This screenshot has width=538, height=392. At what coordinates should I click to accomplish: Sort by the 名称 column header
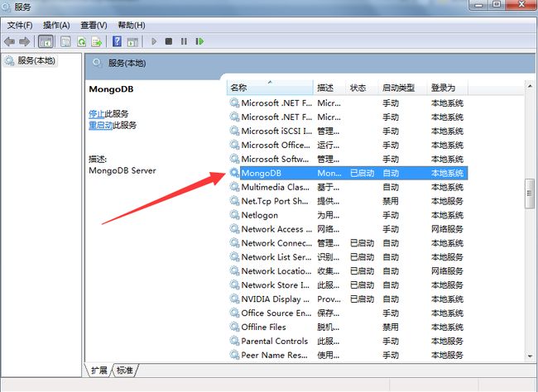270,88
